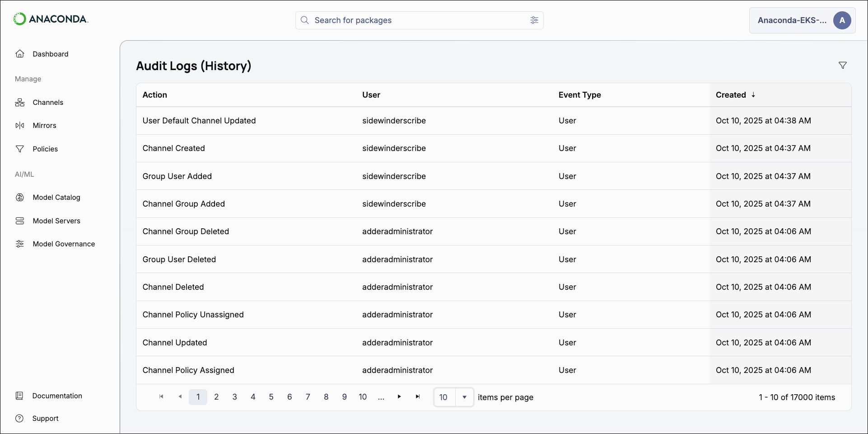Viewport: 868px width, 434px height.
Task: Go to the Documentation page
Action: click(x=57, y=396)
